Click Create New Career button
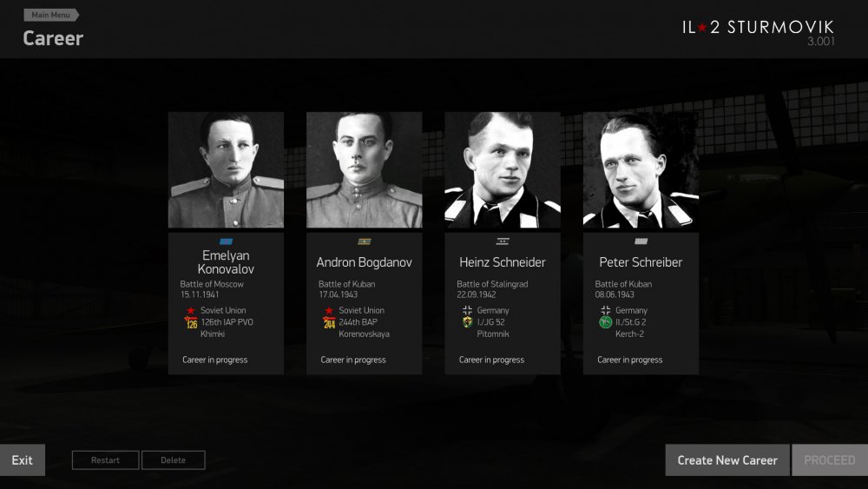This screenshot has width=868, height=489. [727, 460]
